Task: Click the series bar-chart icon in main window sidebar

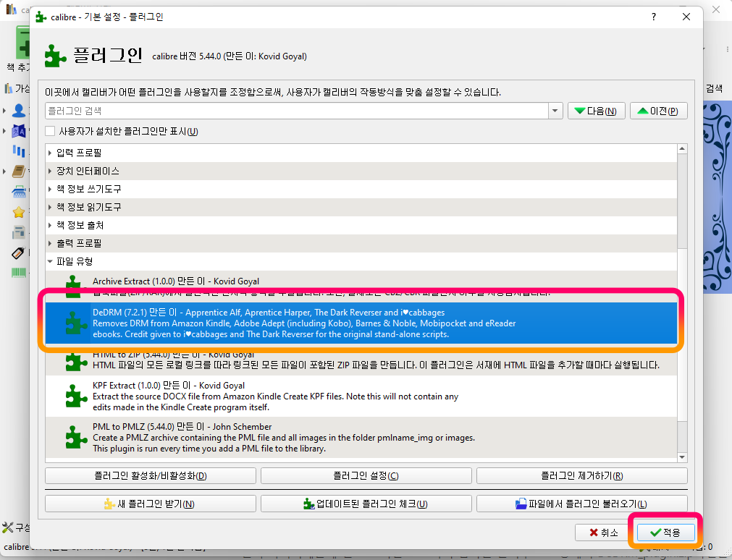Action: click(19, 151)
